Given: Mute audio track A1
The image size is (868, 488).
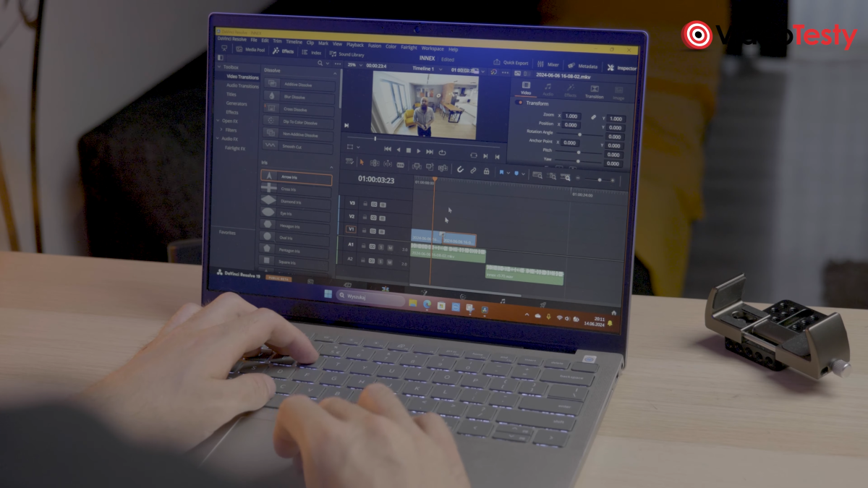Looking at the screenshot, I should pos(392,247).
